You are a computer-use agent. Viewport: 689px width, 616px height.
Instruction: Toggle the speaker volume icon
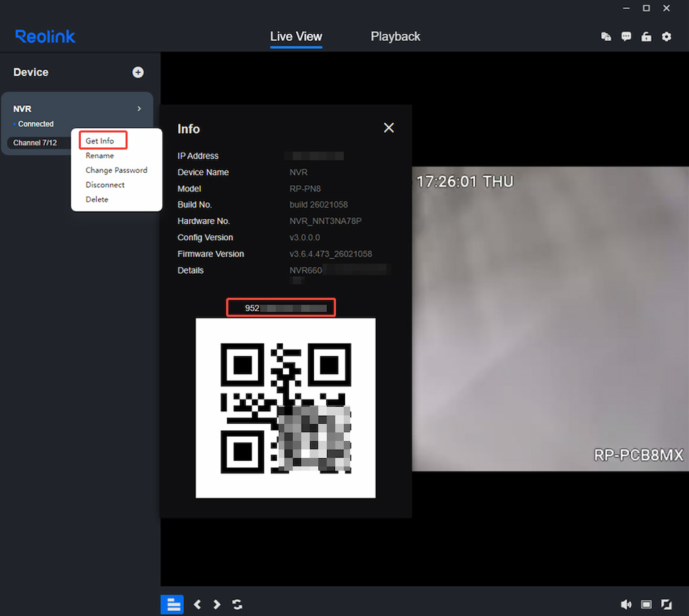pos(626,604)
